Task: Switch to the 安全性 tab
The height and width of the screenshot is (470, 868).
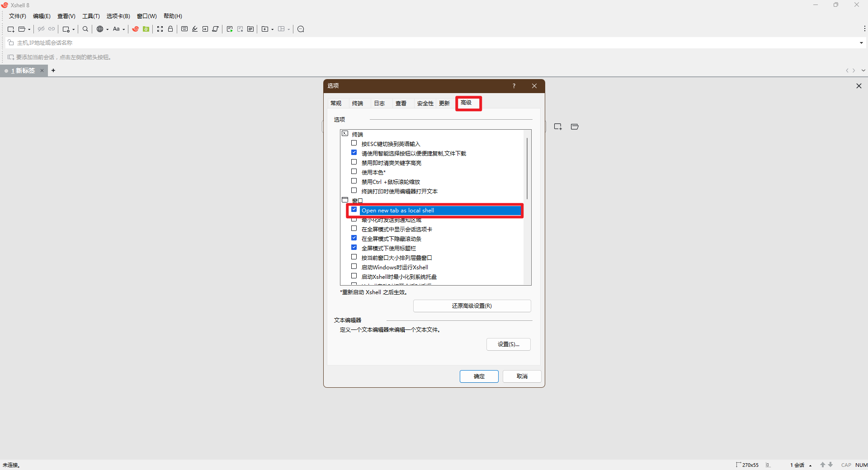Action: pos(425,103)
